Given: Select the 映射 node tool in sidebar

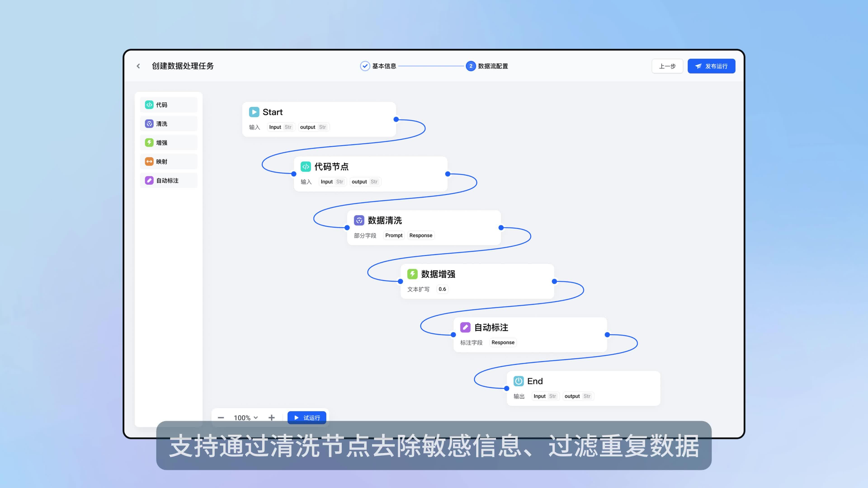Looking at the screenshot, I should 168,161.
